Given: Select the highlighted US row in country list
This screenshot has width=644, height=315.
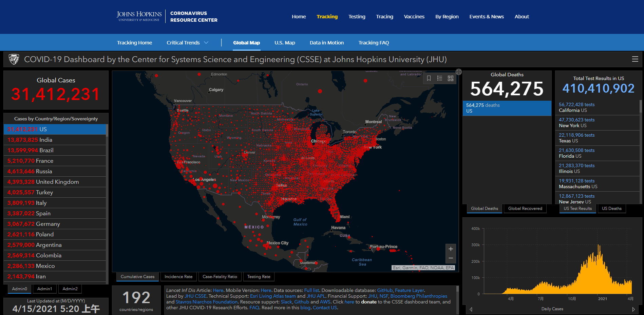Looking at the screenshot, I should click(55, 129).
